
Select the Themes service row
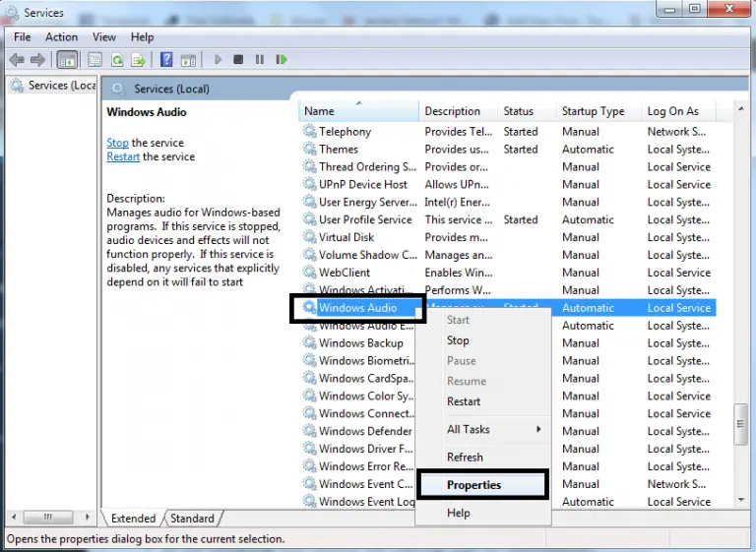coord(507,149)
